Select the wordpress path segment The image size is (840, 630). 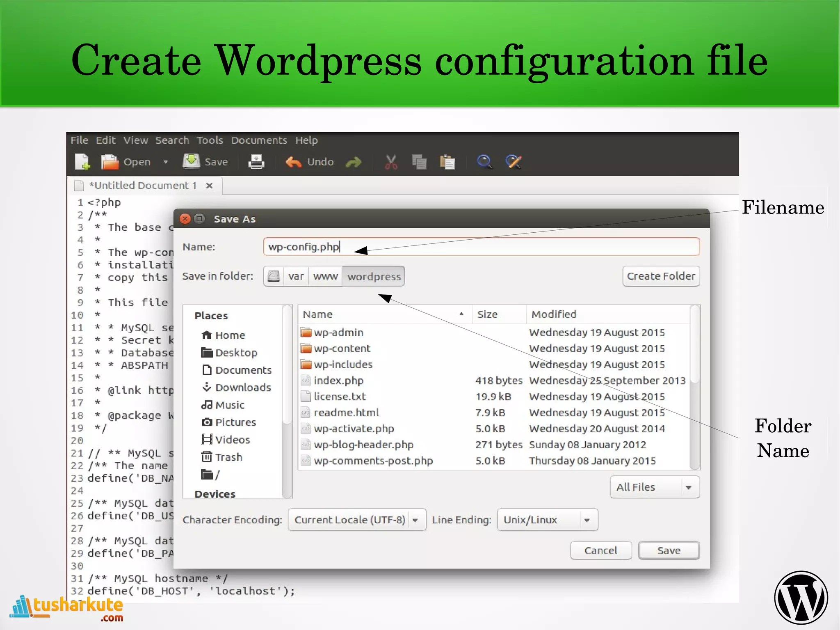[374, 276]
